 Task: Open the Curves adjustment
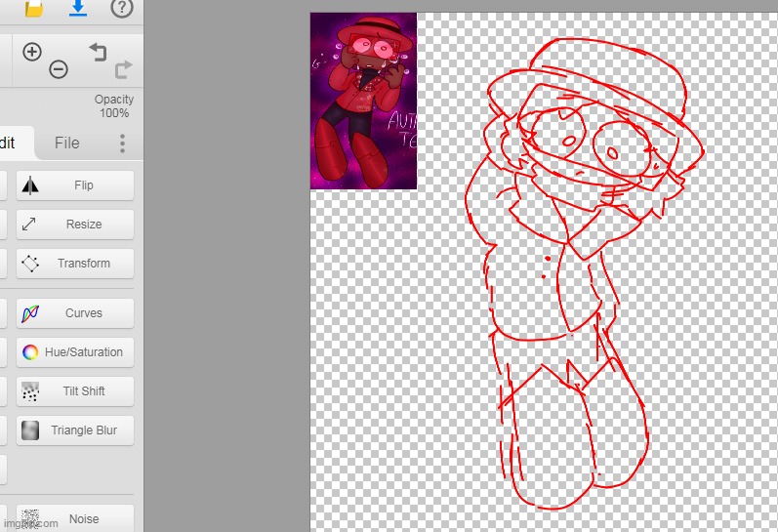(75, 313)
